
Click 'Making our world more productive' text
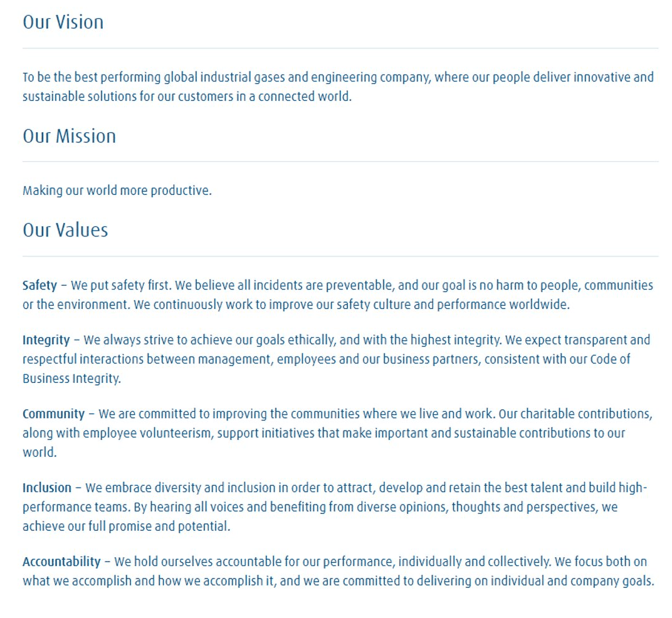117,191
